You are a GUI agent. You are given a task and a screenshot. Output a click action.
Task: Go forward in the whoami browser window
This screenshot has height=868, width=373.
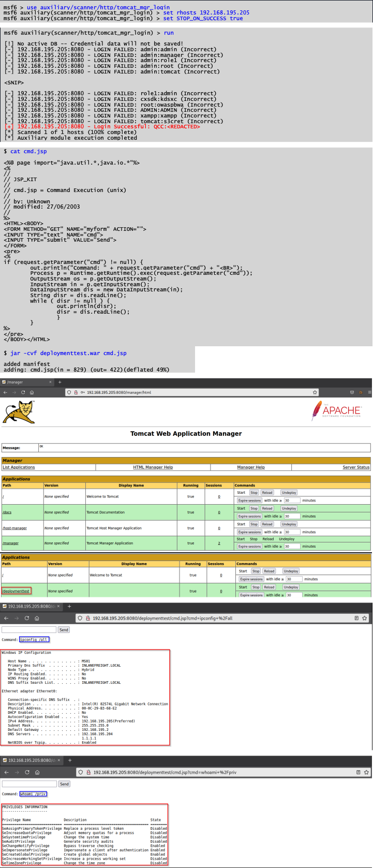(16, 772)
